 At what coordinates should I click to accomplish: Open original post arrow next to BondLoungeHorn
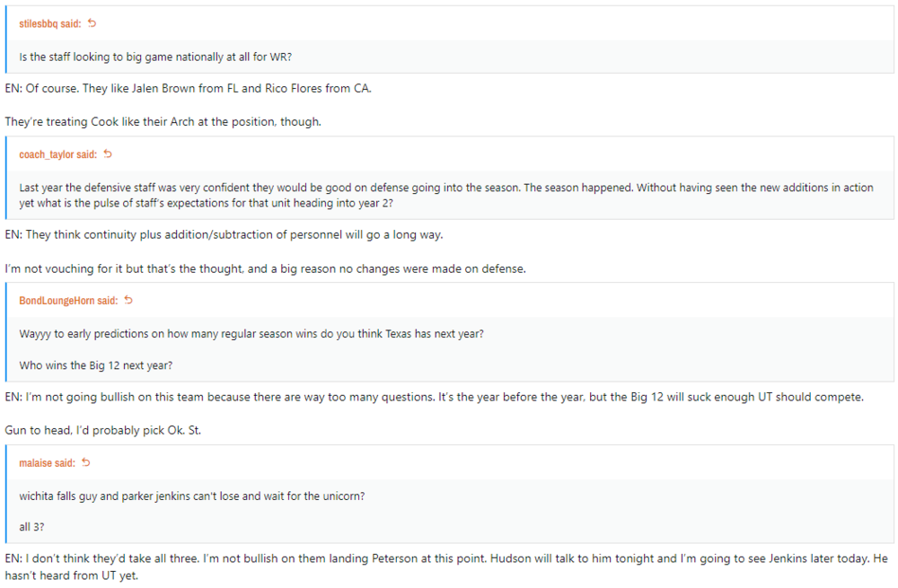[128, 300]
